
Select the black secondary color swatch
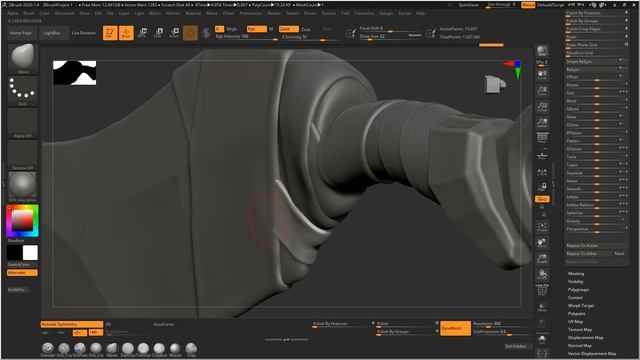point(15,253)
